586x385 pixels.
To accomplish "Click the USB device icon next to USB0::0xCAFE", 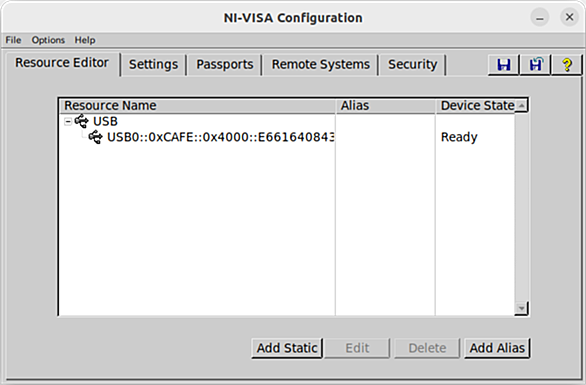I will [95, 137].
